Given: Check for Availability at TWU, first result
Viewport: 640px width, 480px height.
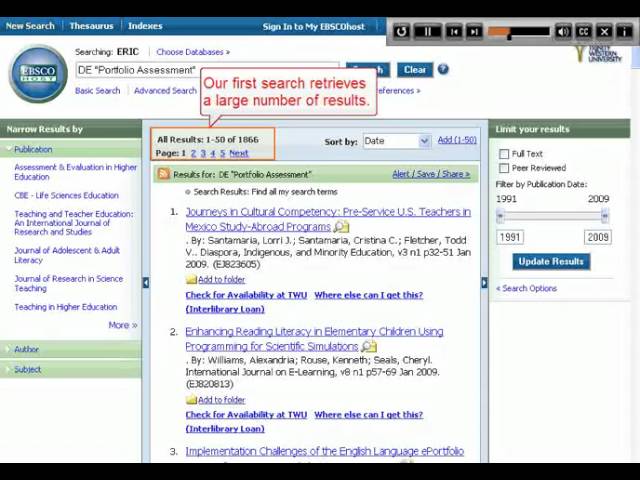Looking at the screenshot, I should 246,295.
